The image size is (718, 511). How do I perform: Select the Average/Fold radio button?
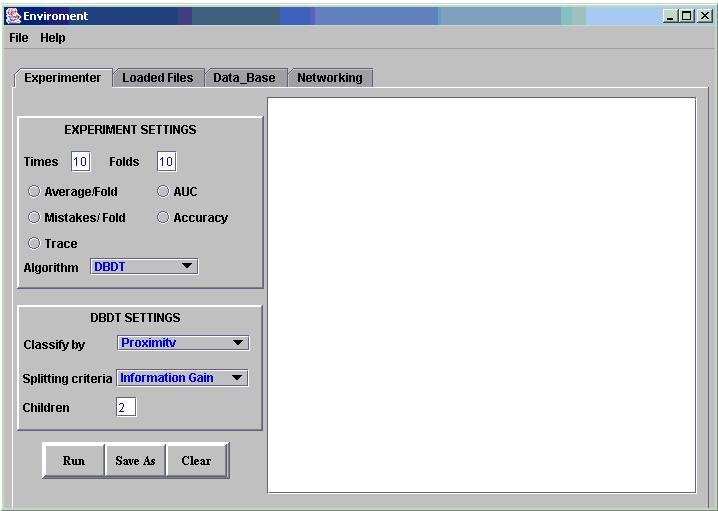tap(34, 192)
